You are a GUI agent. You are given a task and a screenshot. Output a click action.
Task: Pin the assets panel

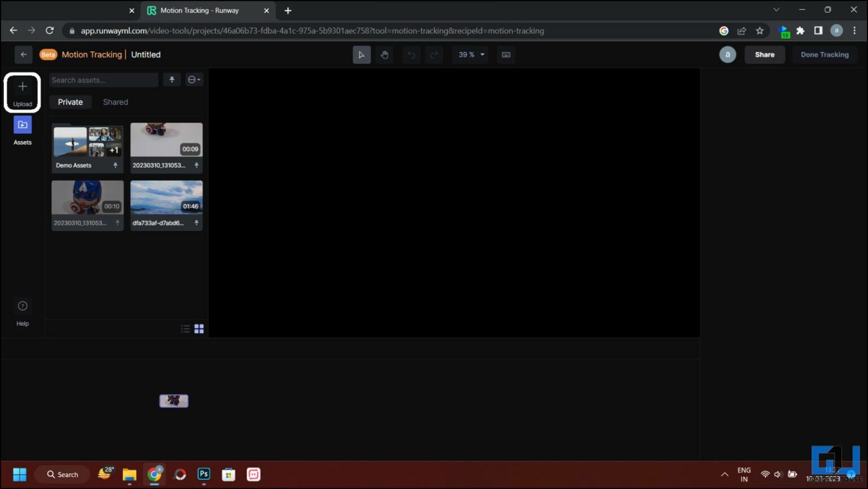pyautogui.click(x=172, y=80)
